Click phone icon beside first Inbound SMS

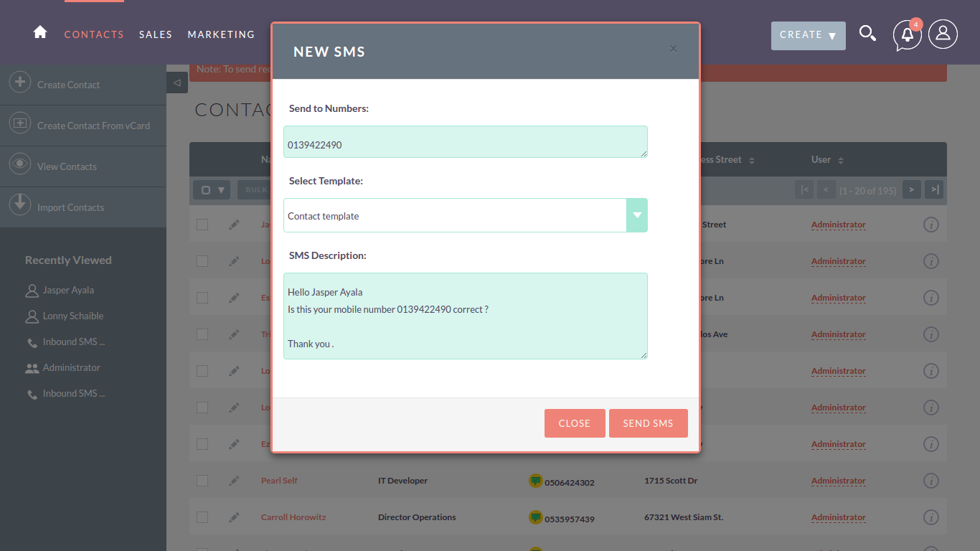32,343
